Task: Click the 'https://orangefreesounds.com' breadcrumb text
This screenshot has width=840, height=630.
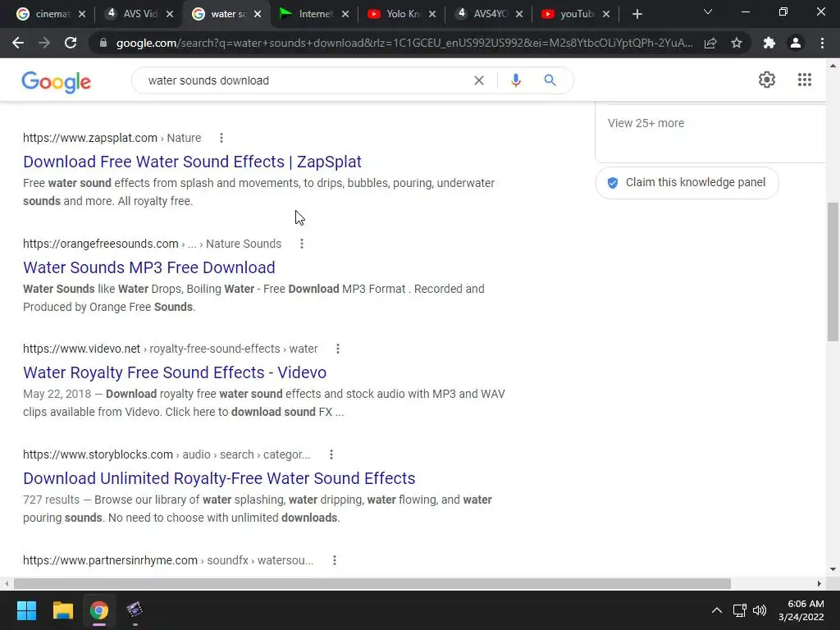Action: (x=101, y=244)
